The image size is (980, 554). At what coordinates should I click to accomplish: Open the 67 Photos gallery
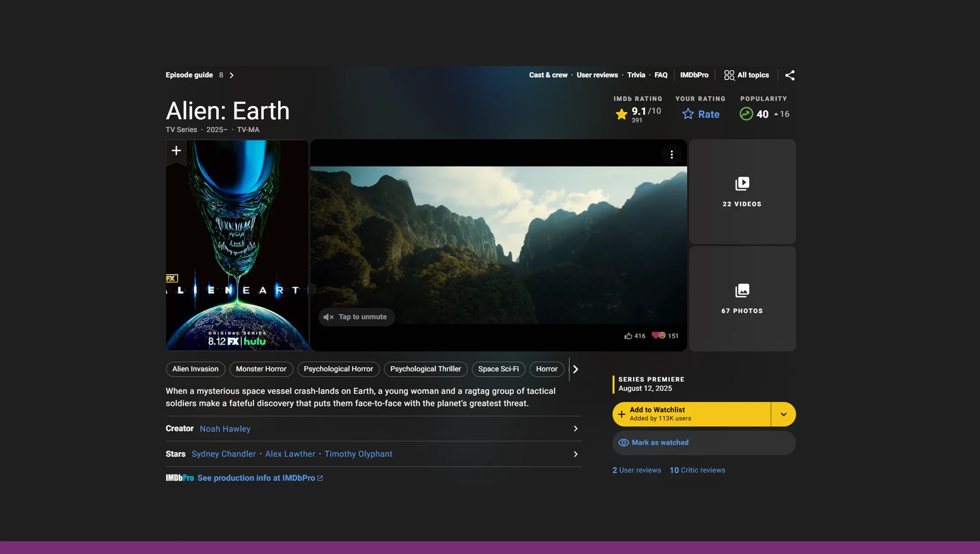(x=742, y=290)
